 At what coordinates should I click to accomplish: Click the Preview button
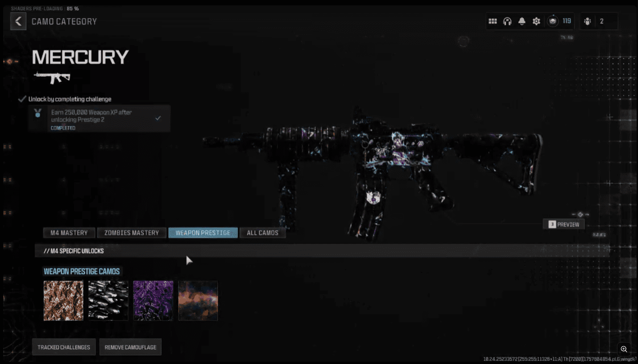pos(563,224)
